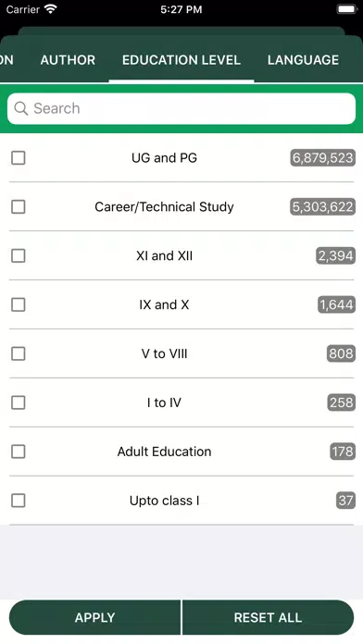Open the LANGUAGE tab
Image resolution: width=363 pixels, height=644 pixels.
click(304, 60)
